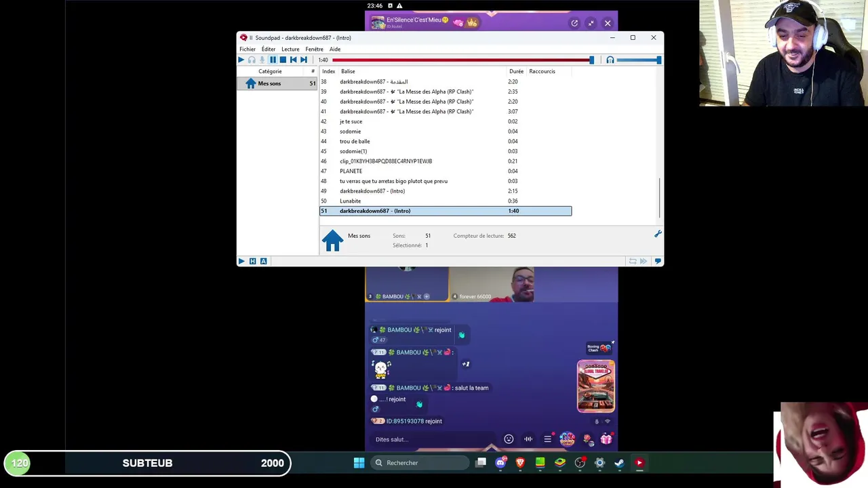
Task: Pause the currently playing sound
Action: coord(273,60)
